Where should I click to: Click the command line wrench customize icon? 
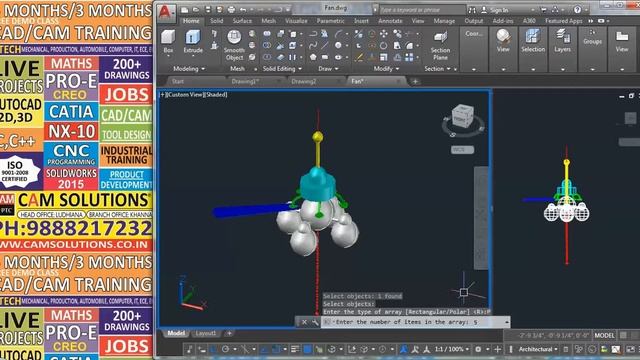click(315, 322)
